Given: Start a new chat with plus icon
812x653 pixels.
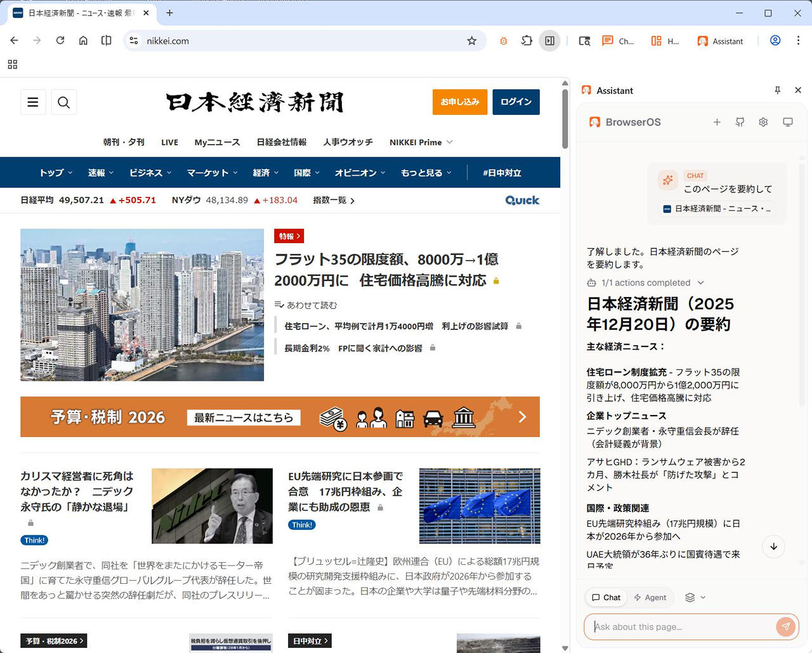Looking at the screenshot, I should 717,122.
